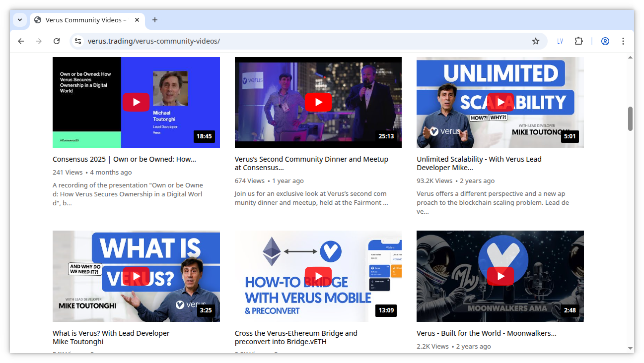Open the Chrome profile account menu

(605, 41)
